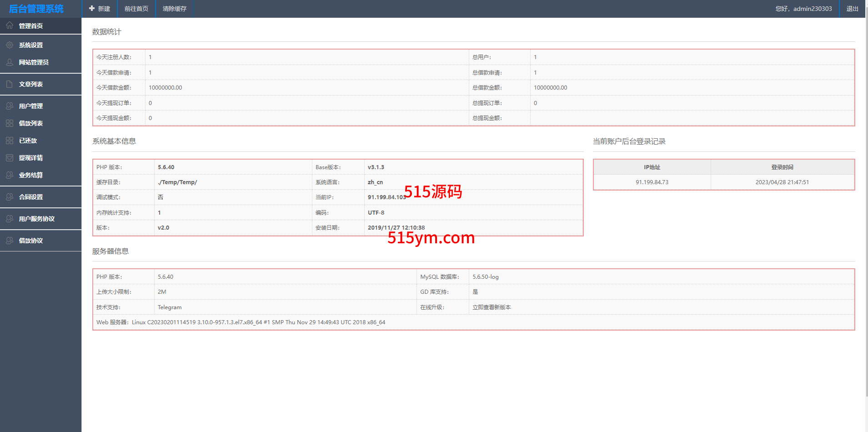
Task: Click the grid icon beside 已还款
Action: (10, 141)
